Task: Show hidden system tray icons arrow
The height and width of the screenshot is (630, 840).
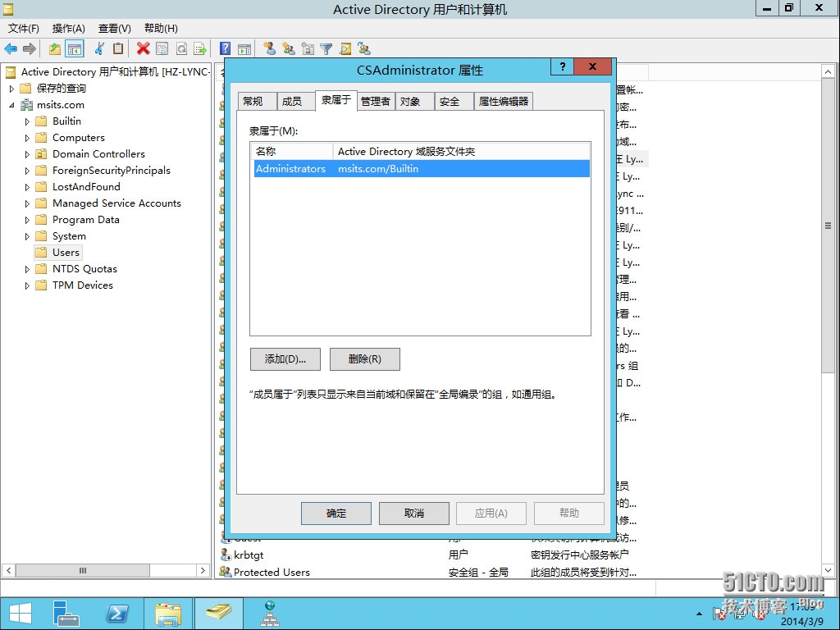Action: tap(699, 614)
